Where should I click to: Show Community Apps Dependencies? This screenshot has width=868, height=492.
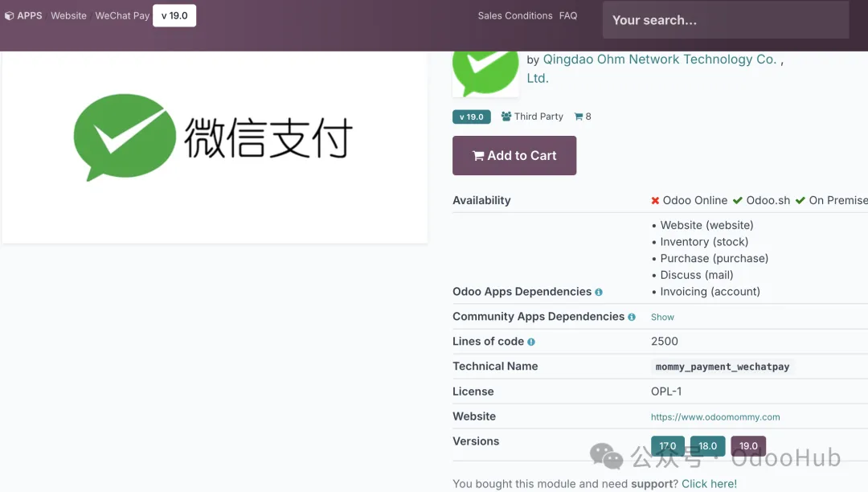[x=662, y=317]
